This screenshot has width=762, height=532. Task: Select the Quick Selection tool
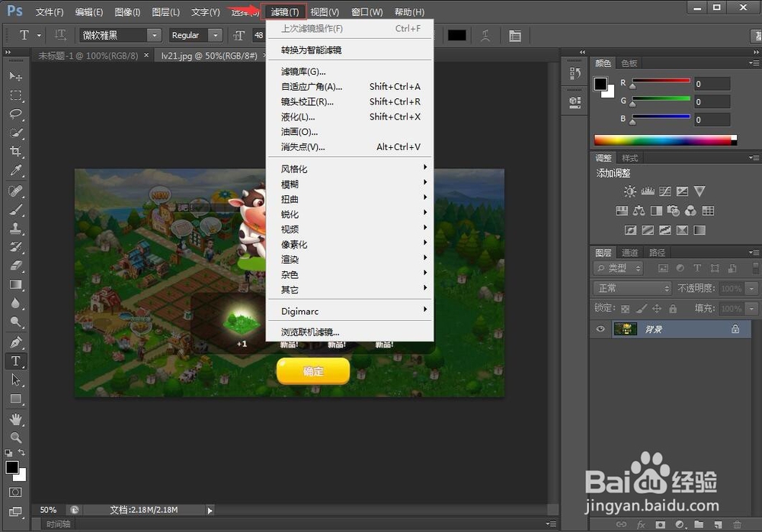pyautogui.click(x=15, y=133)
